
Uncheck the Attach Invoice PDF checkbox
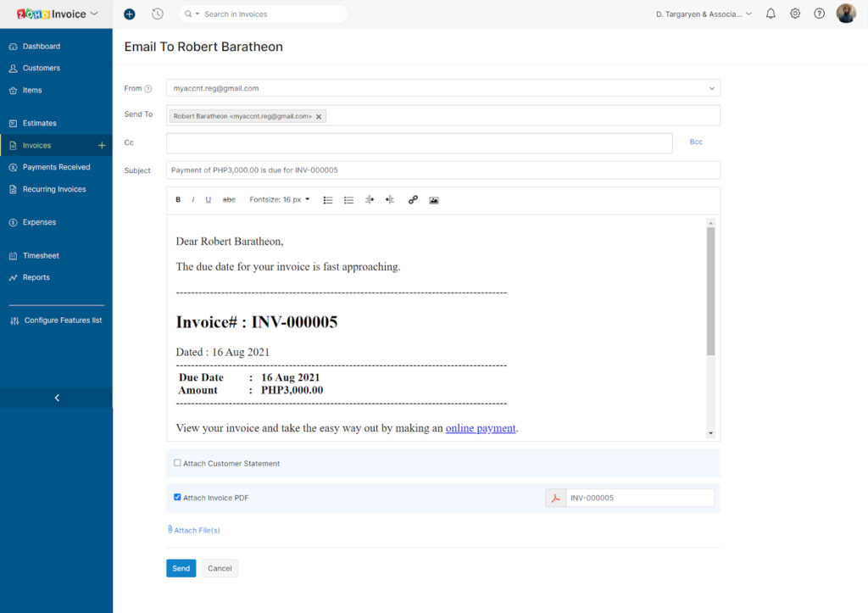177,498
